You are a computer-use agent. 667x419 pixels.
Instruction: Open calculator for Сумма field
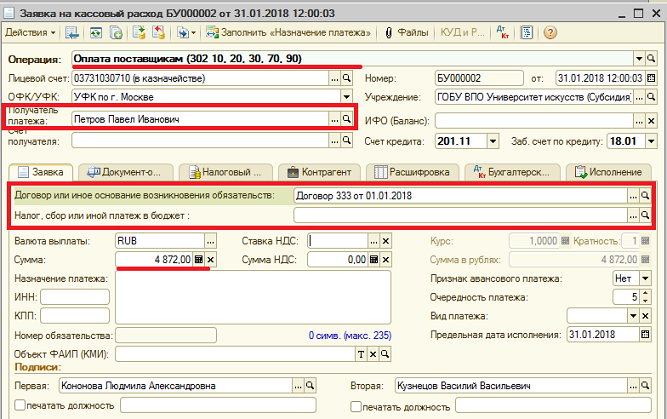click(199, 259)
